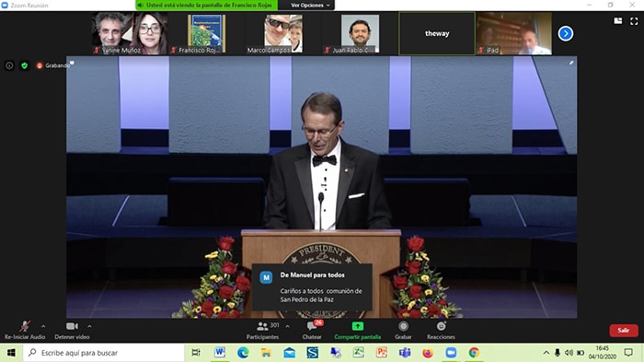Screen dimensions: 644x362
Task: Show next participants with blue arrow button
Action: pyautogui.click(x=566, y=33)
